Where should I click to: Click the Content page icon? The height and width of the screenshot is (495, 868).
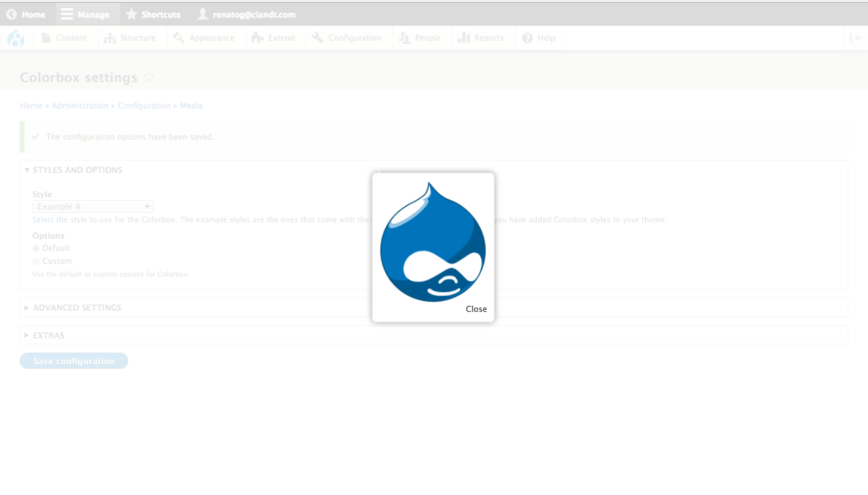point(46,38)
